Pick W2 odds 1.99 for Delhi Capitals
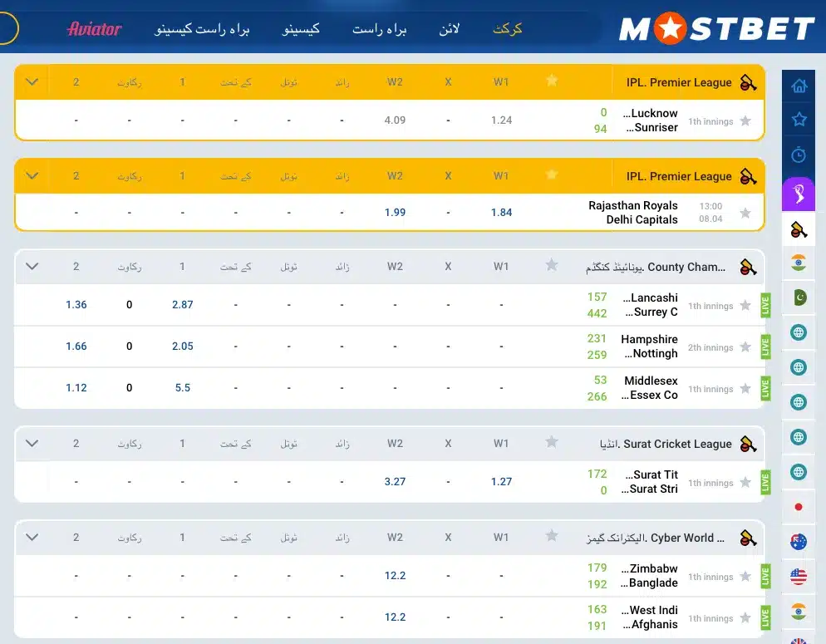 click(395, 212)
